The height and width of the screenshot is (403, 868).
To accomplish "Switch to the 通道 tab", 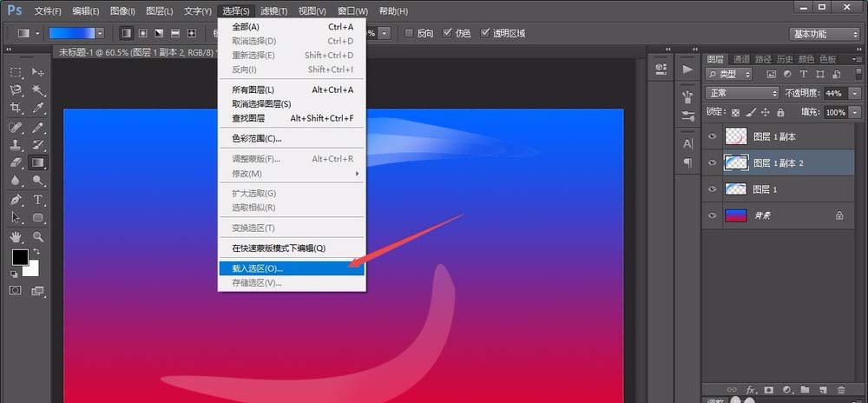I will point(740,59).
